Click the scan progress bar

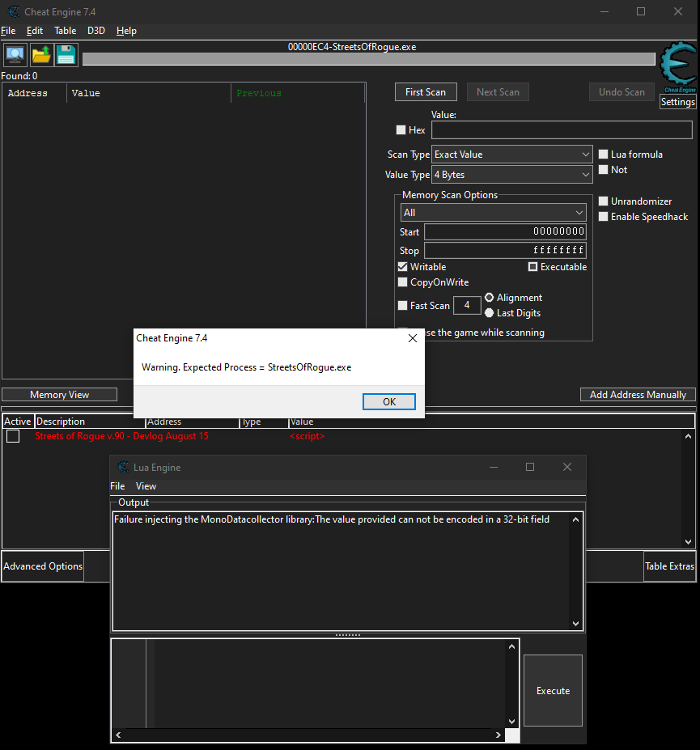[x=368, y=59]
